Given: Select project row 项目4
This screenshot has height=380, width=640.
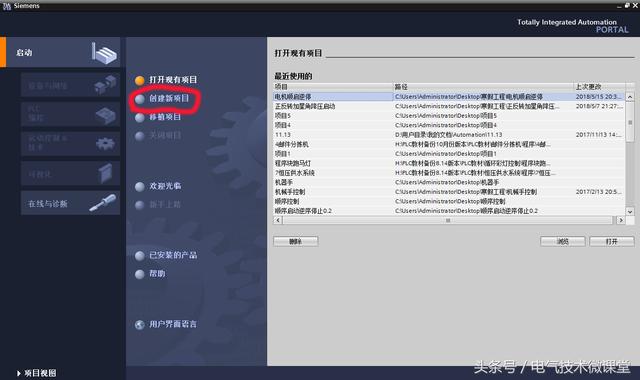Looking at the screenshot, I should tap(449, 125).
